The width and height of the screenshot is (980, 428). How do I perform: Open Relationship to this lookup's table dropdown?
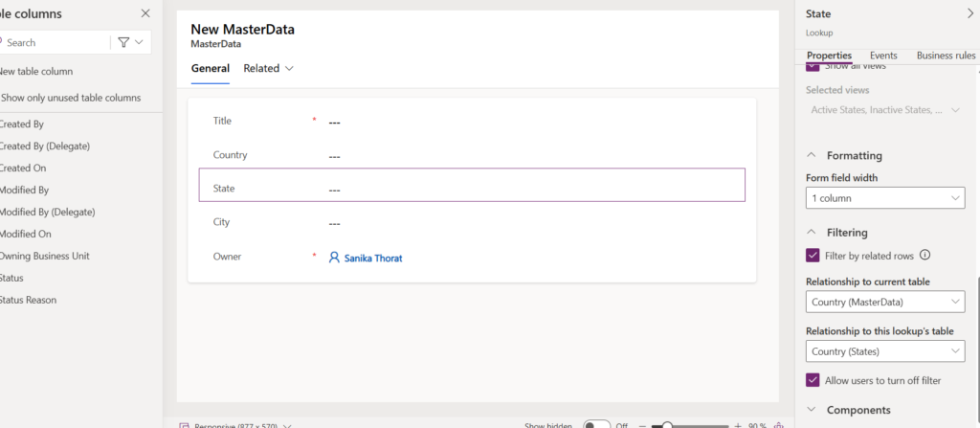883,352
